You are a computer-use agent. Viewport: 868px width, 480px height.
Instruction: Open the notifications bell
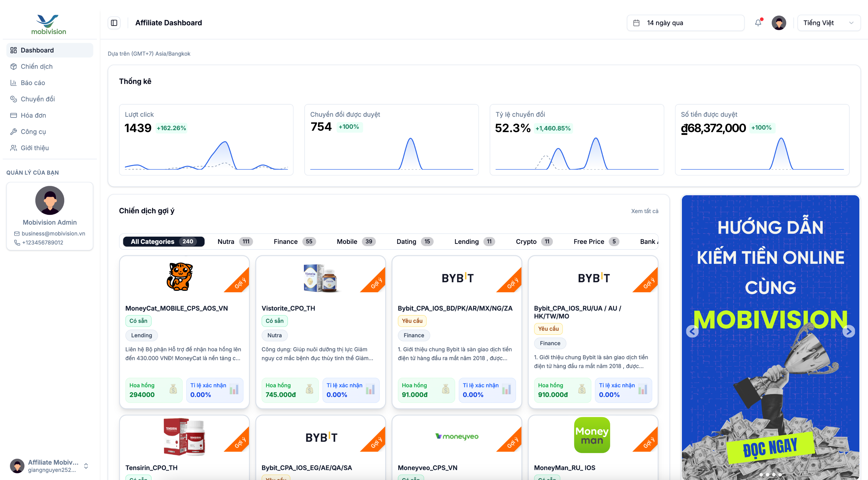pyautogui.click(x=758, y=23)
